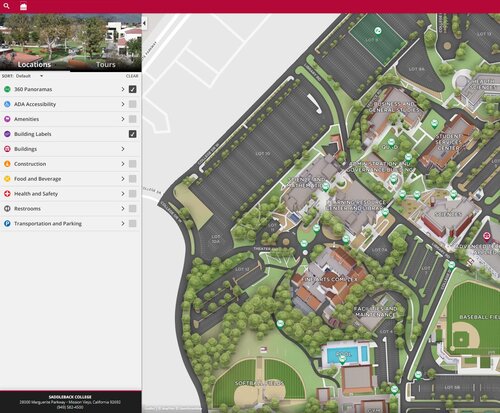Expand the Transportation and Parking chevron
Viewport: 500px width, 413px height.
123,224
